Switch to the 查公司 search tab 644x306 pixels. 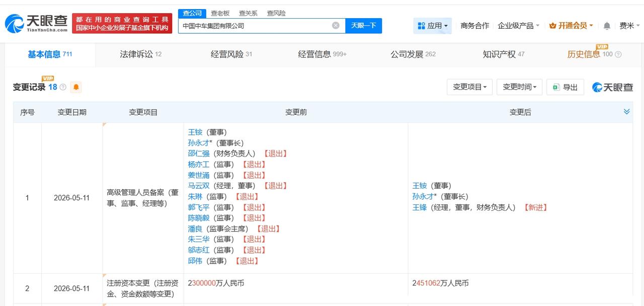192,13
